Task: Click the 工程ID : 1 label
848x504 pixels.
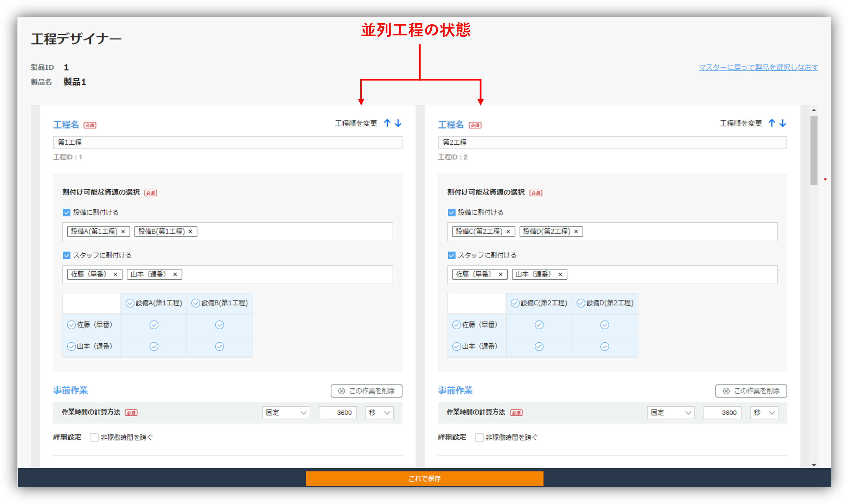Action: tap(68, 157)
